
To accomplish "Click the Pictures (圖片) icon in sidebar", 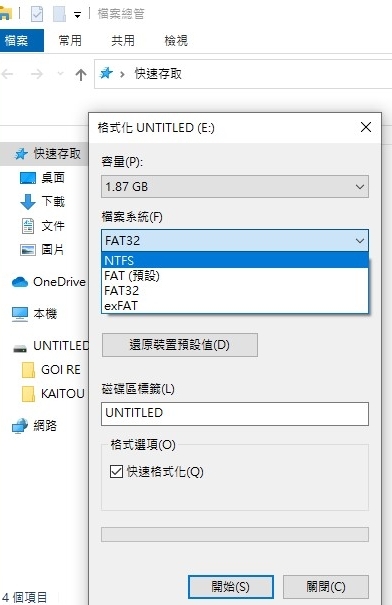I will point(28,250).
